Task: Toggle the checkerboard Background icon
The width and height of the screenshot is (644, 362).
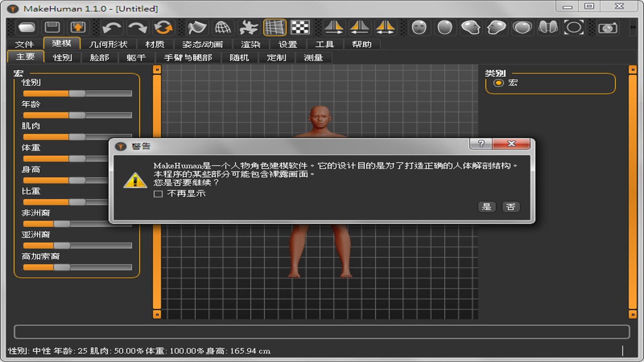Action: point(300,27)
